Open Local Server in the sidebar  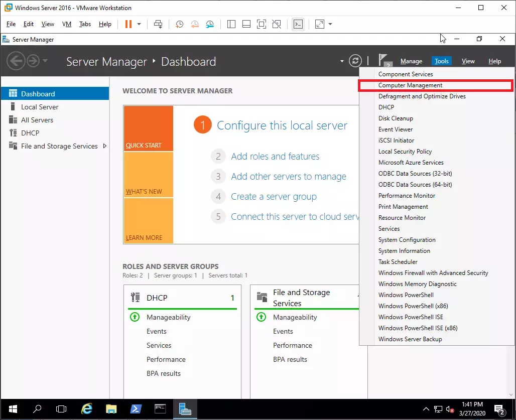(x=55, y=107)
